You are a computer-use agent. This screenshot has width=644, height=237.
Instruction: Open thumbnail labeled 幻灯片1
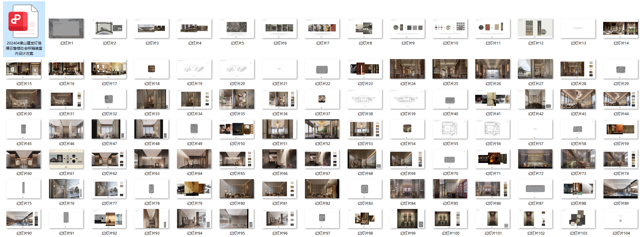(x=66, y=28)
